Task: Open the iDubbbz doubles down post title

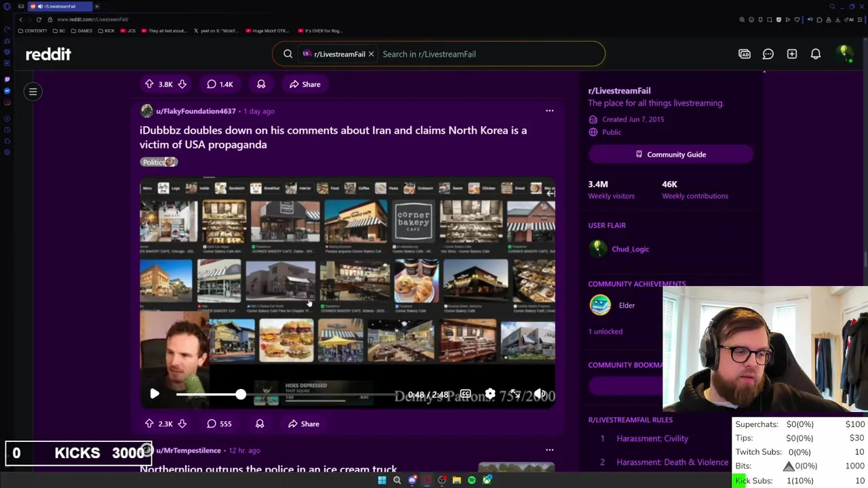Action: (x=333, y=137)
